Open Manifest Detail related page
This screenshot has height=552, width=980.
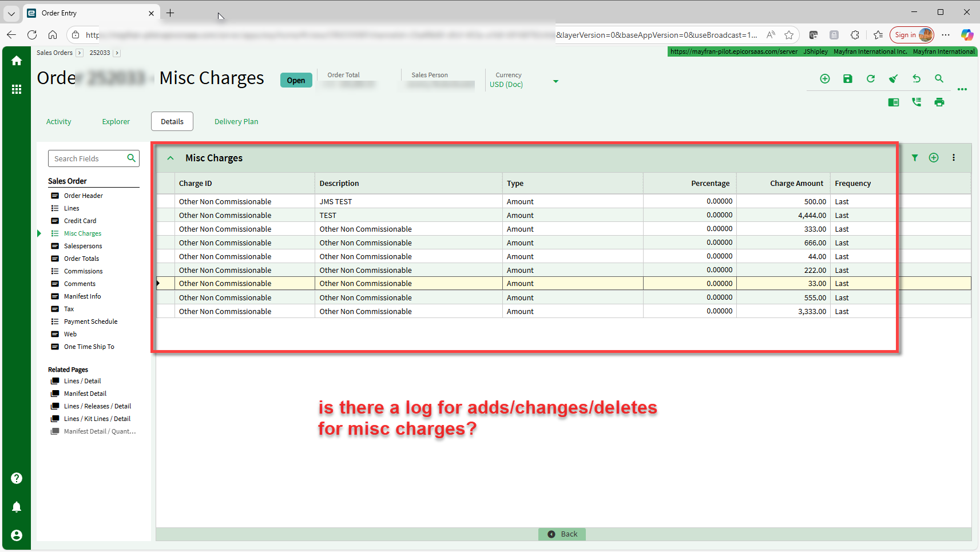pyautogui.click(x=85, y=394)
